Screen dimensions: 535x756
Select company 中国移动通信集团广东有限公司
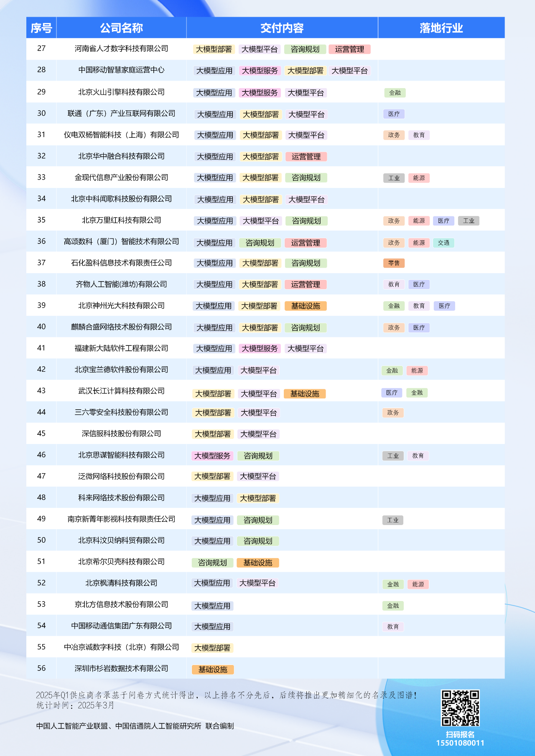[x=121, y=625]
